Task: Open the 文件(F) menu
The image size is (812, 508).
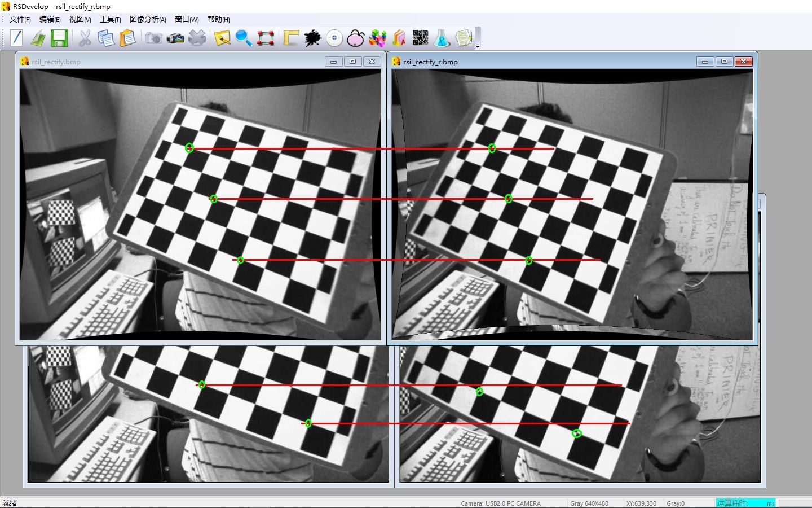Action: click(x=20, y=19)
